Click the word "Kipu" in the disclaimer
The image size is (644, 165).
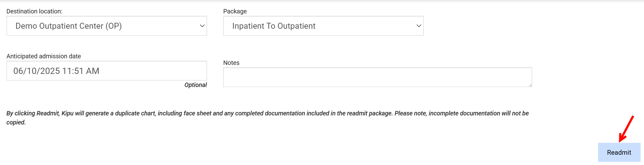(67, 114)
